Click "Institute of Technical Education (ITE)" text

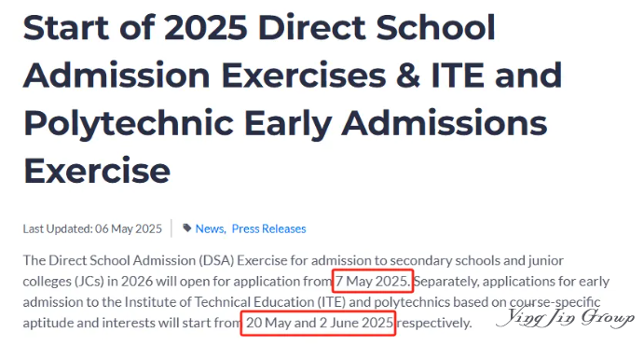click(235, 302)
